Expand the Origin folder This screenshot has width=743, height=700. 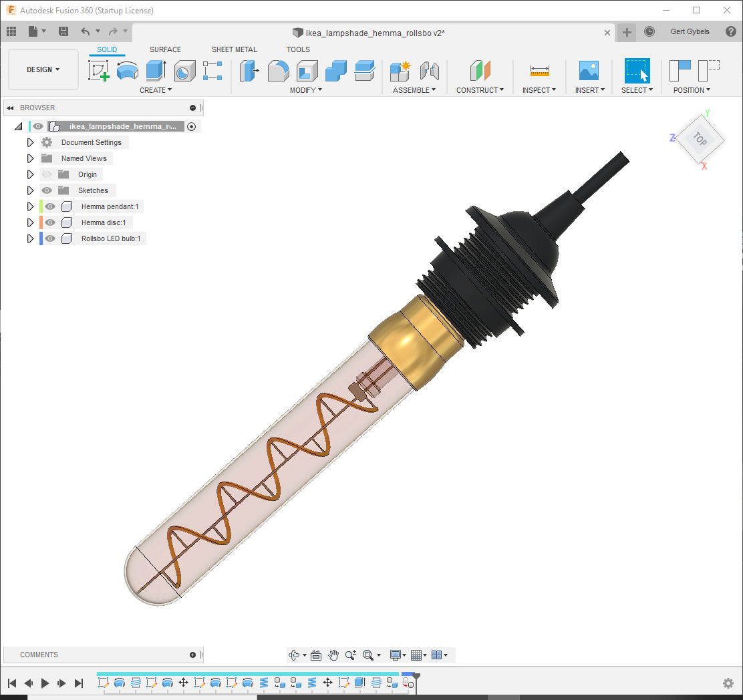[x=30, y=174]
